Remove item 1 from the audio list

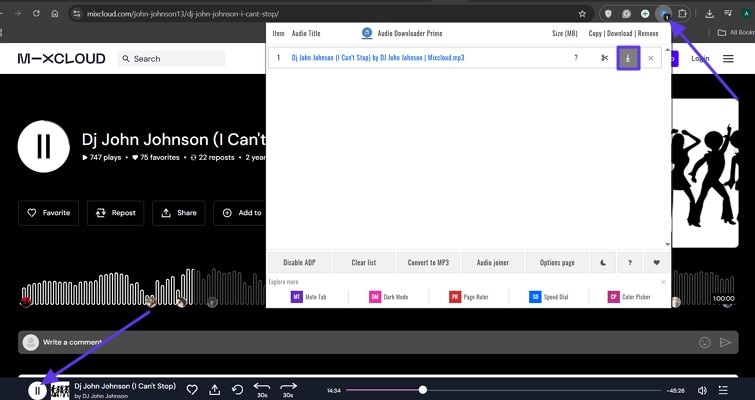tap(651, 58)
